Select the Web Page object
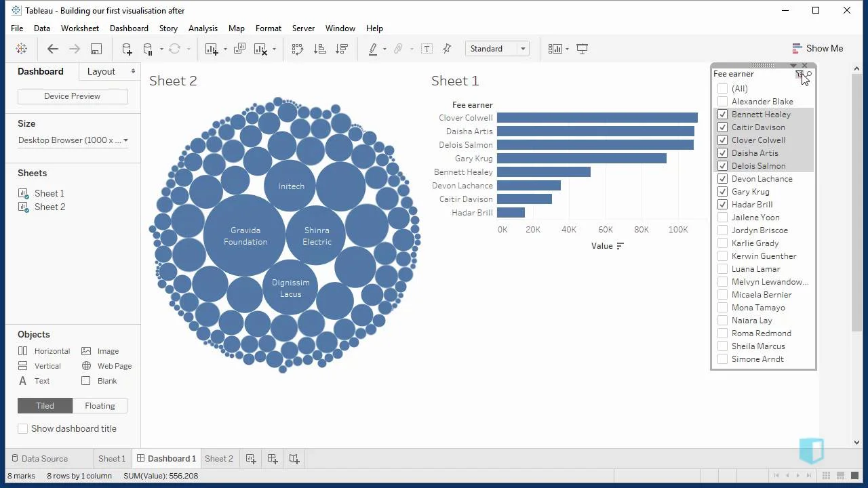 [x=106, y=366]
